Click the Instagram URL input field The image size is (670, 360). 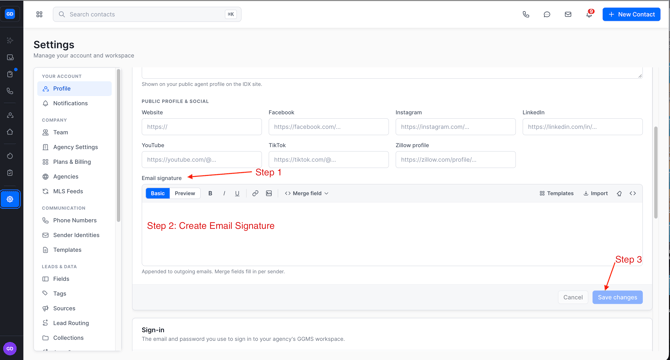click(455, 127)
